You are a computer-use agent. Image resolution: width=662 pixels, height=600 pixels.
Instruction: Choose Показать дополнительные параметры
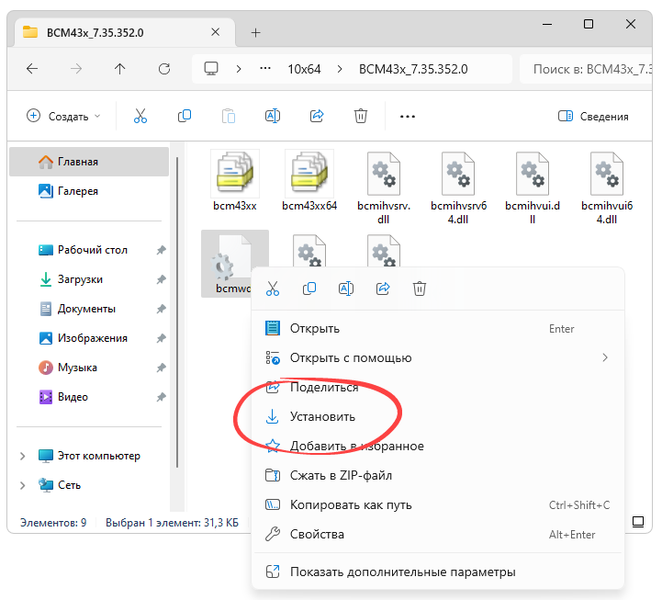point(438,572)
